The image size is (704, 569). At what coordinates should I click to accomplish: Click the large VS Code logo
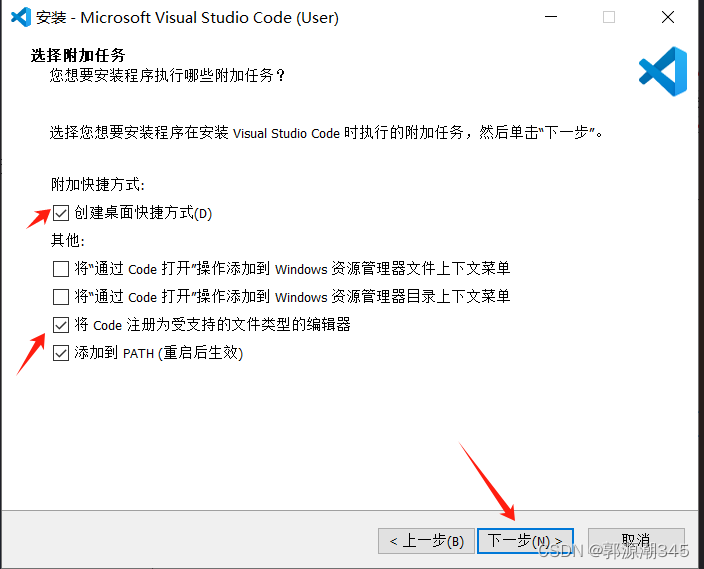coord(663,71)
